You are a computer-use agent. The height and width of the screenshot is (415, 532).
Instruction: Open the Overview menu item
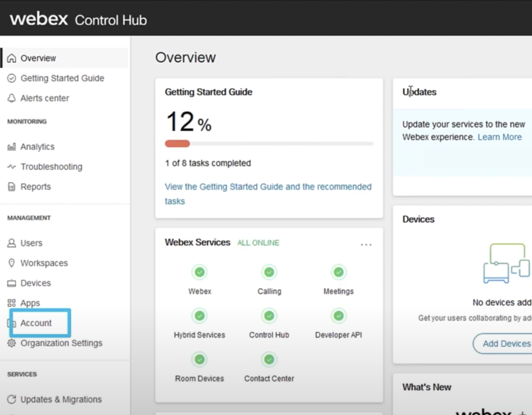click(64, 58)
